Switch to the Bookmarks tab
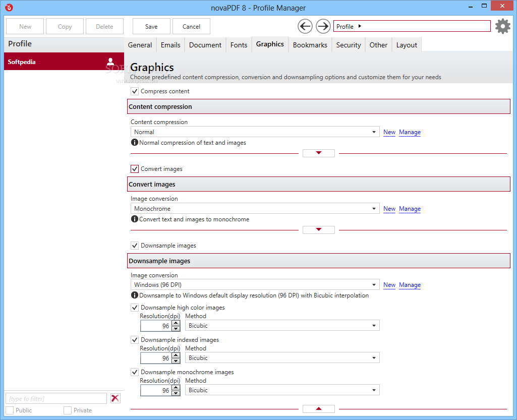517x420 pixels. pos(310,45)
